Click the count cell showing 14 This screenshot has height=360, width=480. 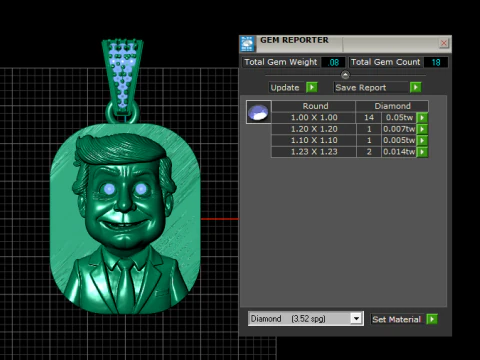[x=369, y=118]
